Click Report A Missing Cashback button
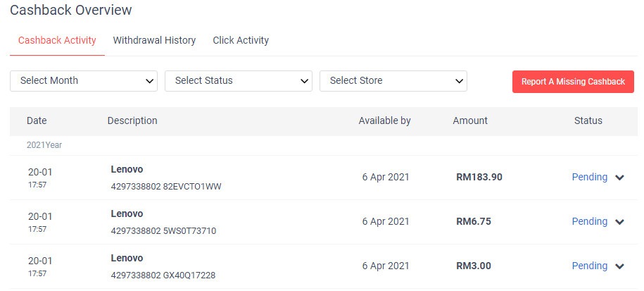Viewport: 644px width, 291px height. (573, 82)
